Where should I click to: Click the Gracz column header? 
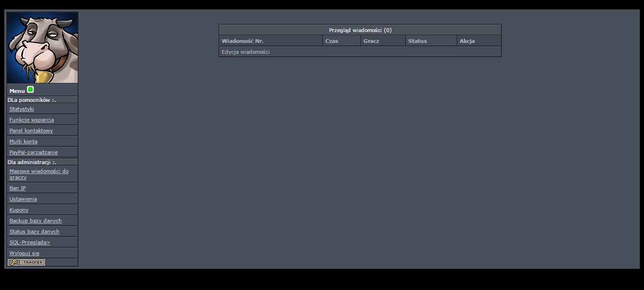[x=383, y=41]
